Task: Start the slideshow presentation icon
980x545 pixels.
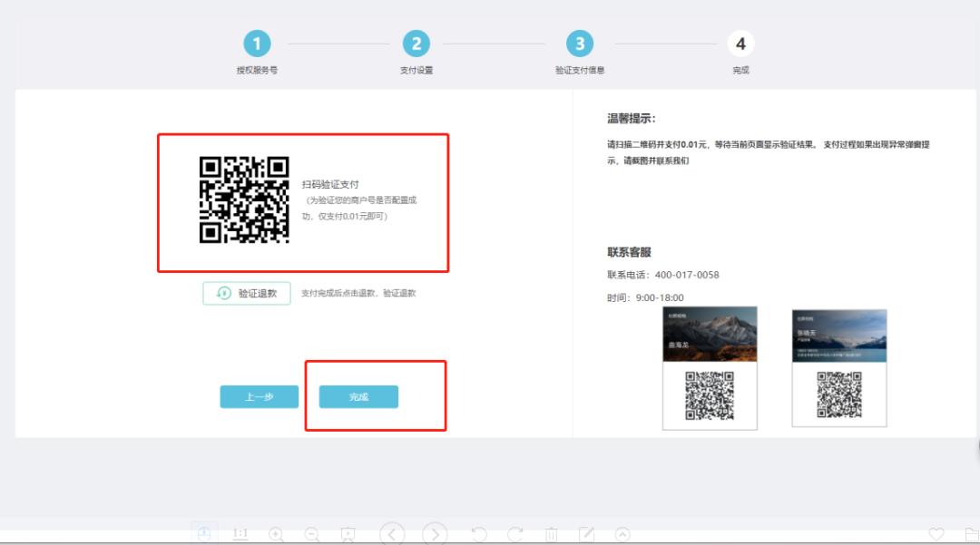Action: click(348, 534)
